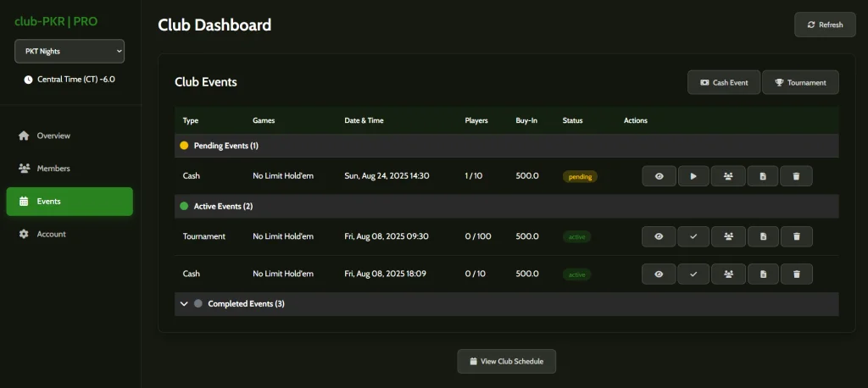
Task: View details of pending Cash event
Action: pyautogui.click(x=659, y=176)
